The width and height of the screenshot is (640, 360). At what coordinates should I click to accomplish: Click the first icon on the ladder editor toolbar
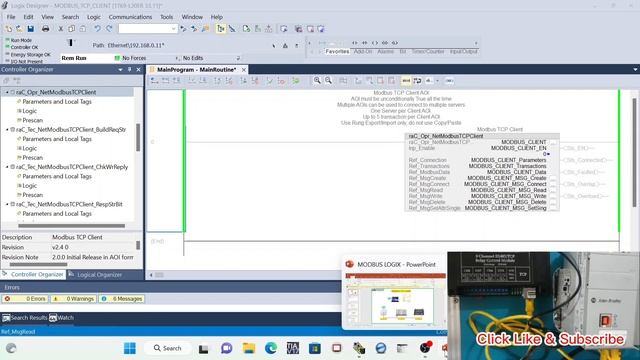pyautogui.click(x=154, y=80)
